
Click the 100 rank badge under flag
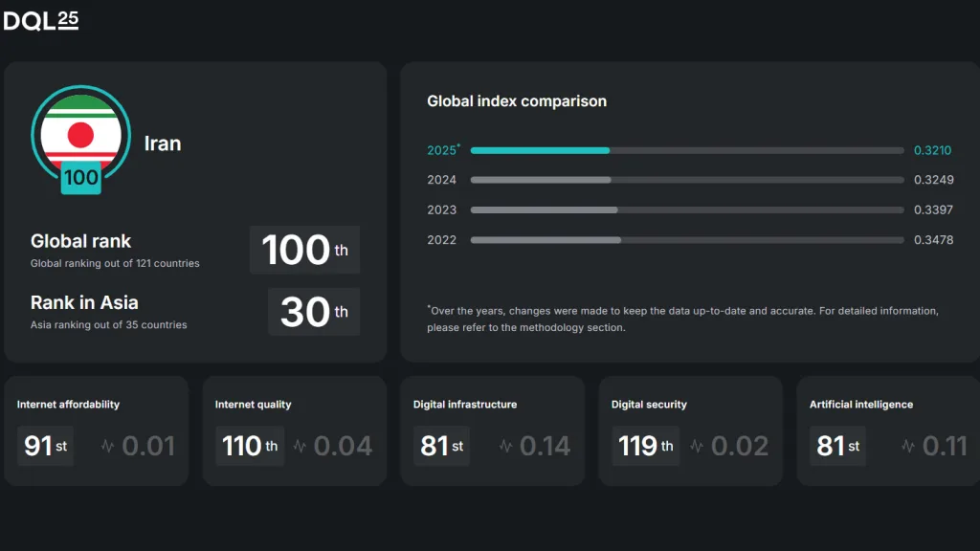tap(80, 177)
